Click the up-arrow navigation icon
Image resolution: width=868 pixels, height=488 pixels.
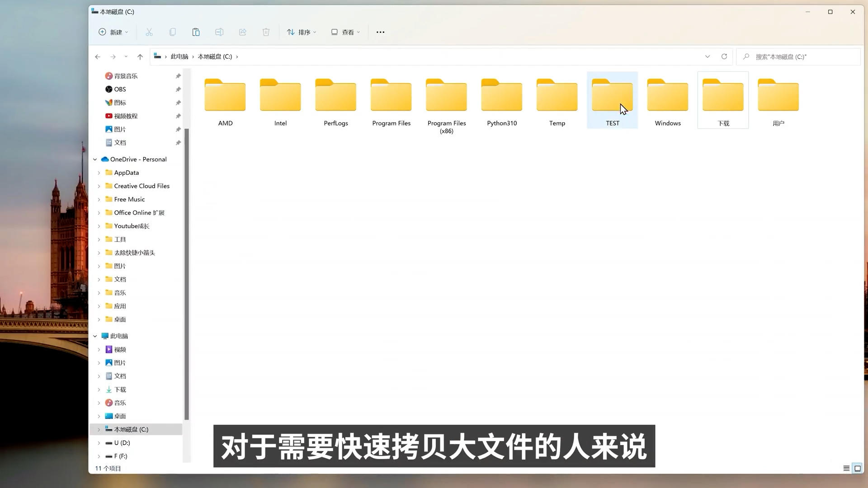140,56
